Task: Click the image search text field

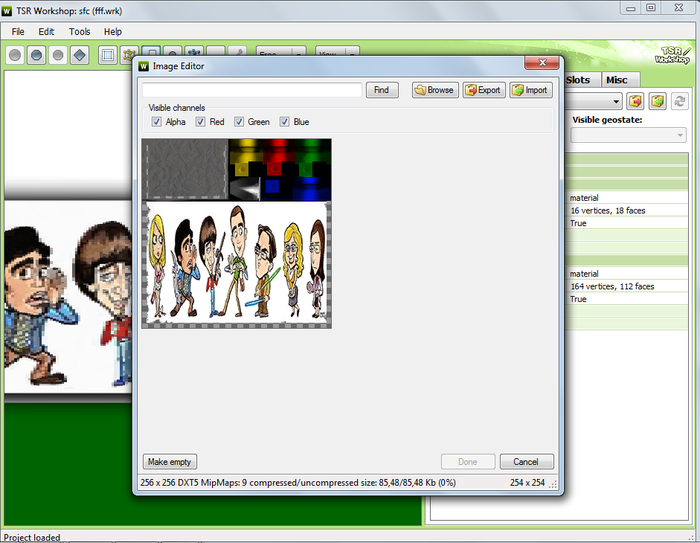Action: 252,90
